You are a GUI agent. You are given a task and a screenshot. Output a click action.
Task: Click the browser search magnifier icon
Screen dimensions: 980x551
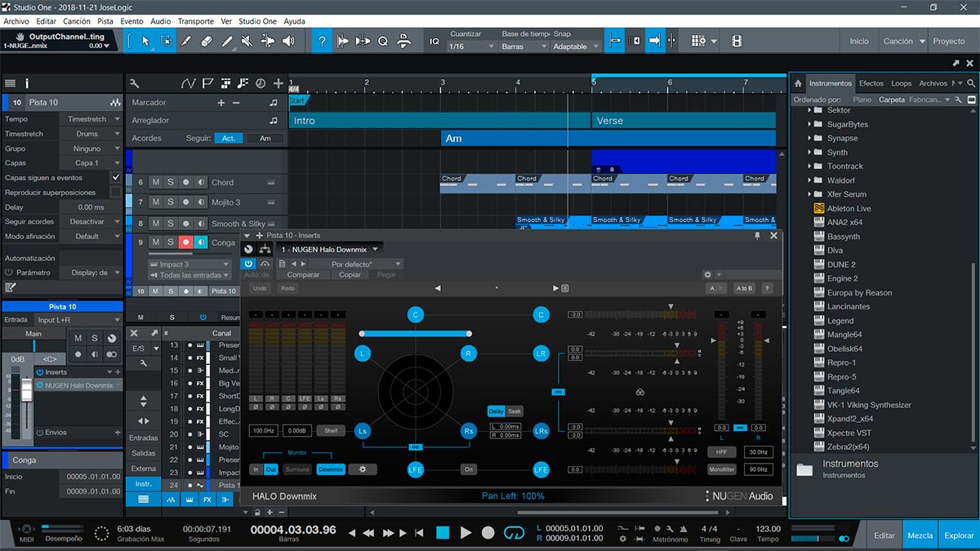[x=971, y=83]
